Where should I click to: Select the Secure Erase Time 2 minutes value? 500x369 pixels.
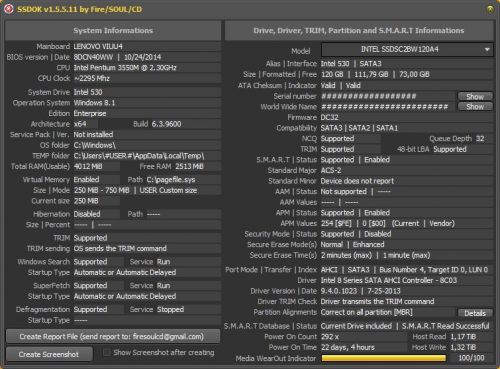(x=346, y=255)
